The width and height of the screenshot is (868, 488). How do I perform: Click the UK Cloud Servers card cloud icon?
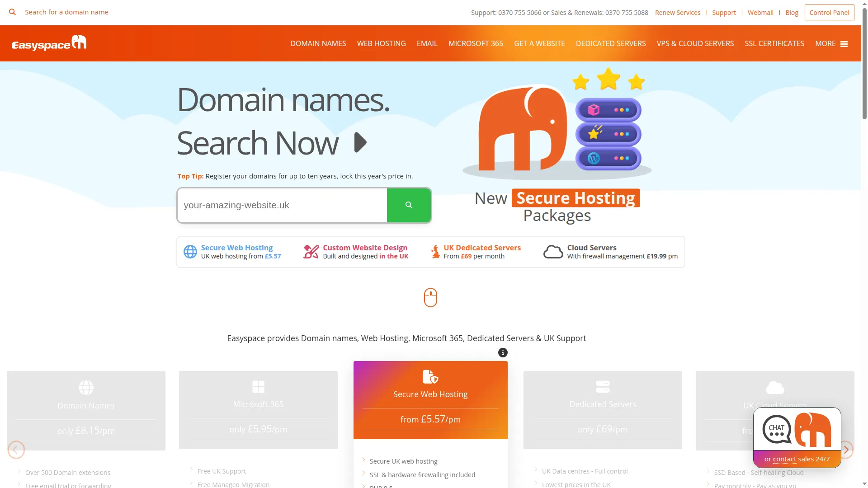coord(775,387)
